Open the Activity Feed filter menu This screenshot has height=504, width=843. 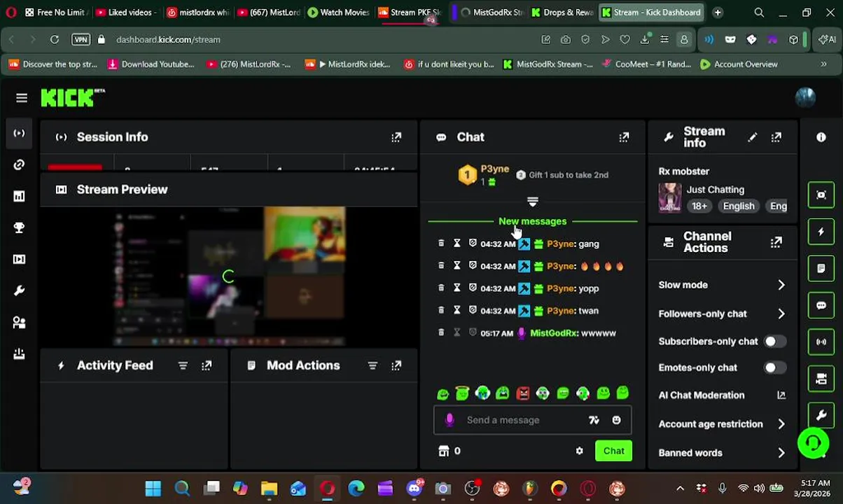[183, 365]
